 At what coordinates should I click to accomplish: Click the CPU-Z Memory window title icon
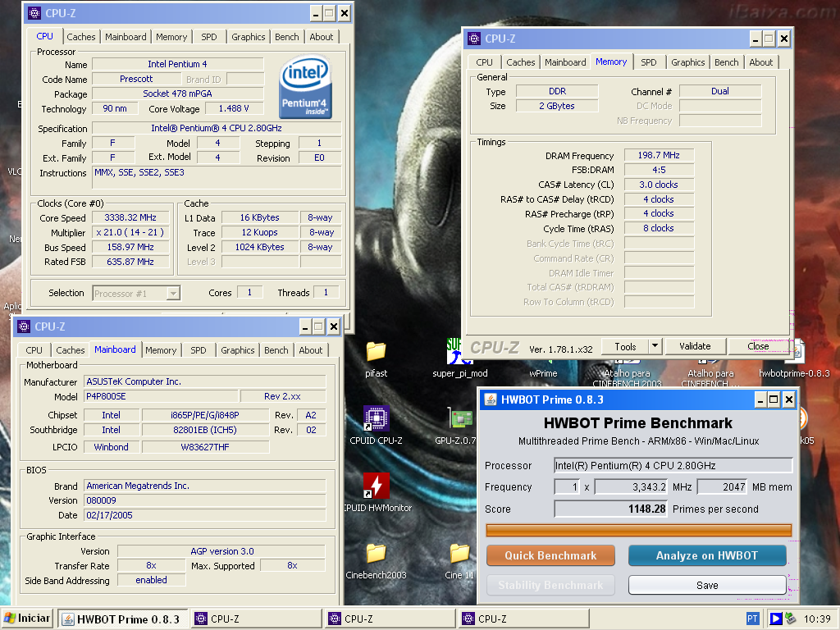(474, 39)
